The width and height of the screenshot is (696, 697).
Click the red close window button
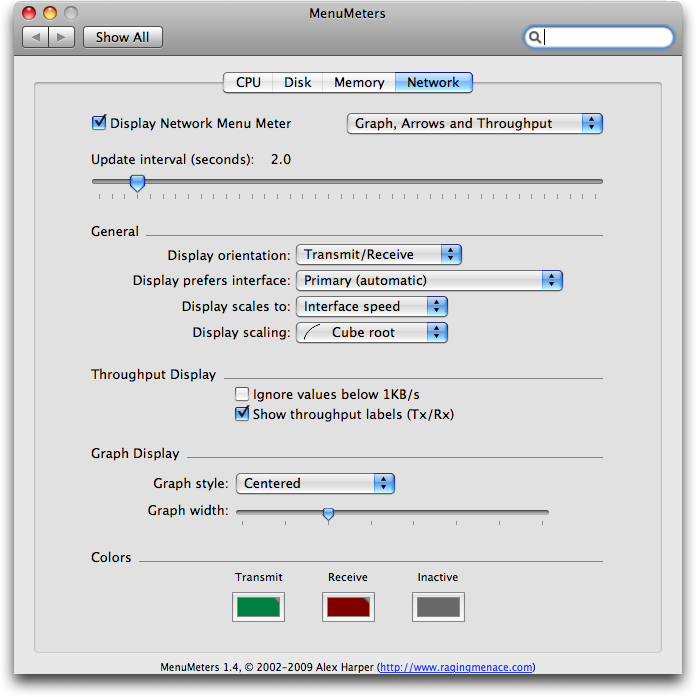coord(28,13)
